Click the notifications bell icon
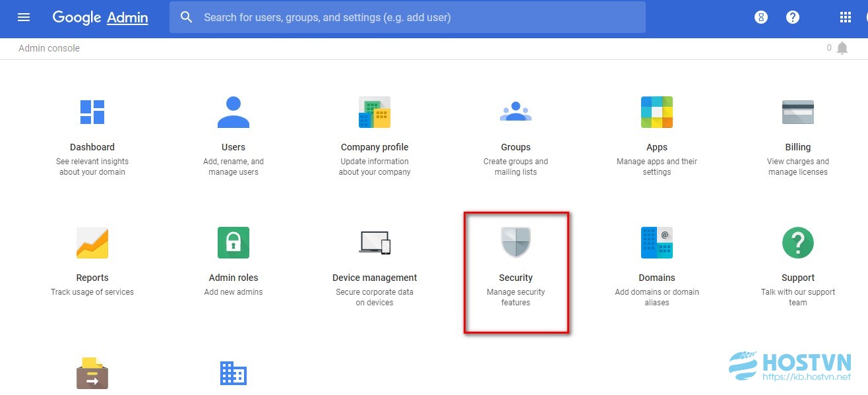 842,48
